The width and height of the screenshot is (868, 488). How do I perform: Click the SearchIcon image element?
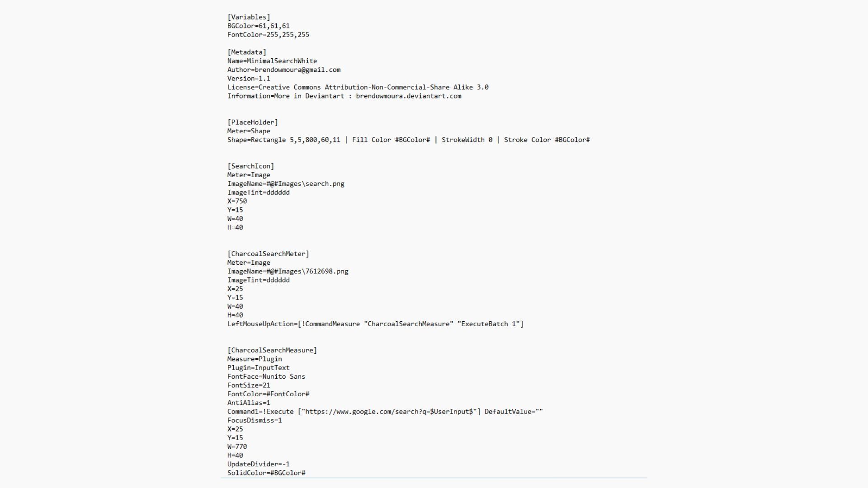[250, 166]
